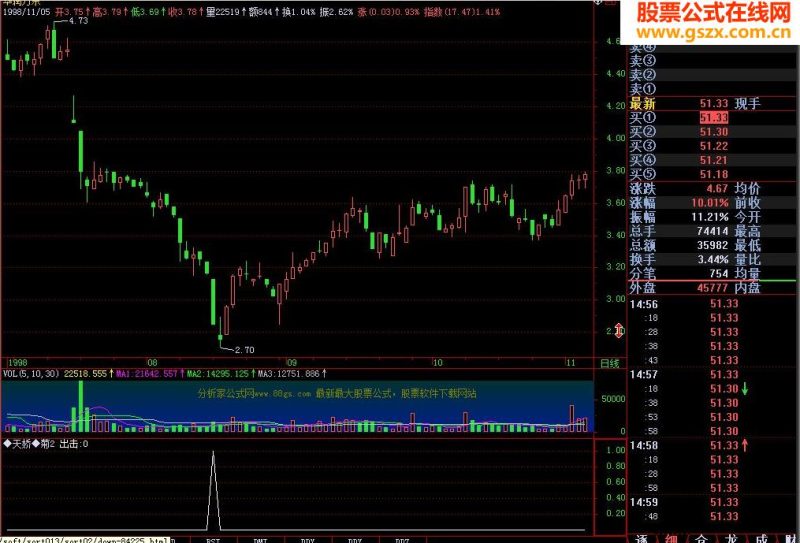Open the www.gszx.com.cn website link
800x543 pixels.
[x=713, y=33]
